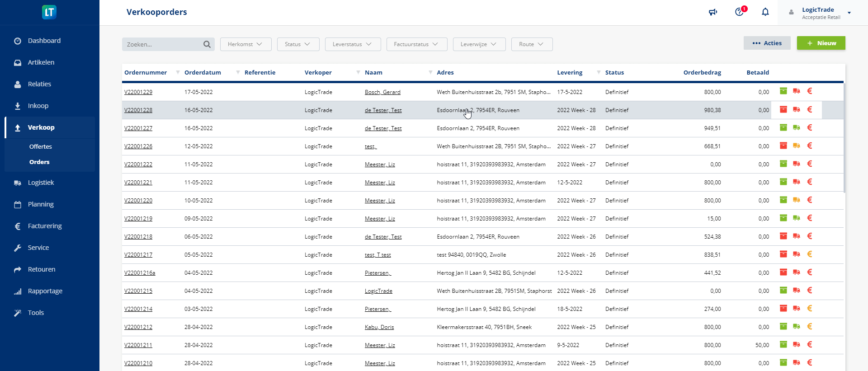Click the LogicTrade logo in the sidebar
Image resolution: width=868 pixels, height=371 pixels.
pyautogui.click(x=49, y=12)
